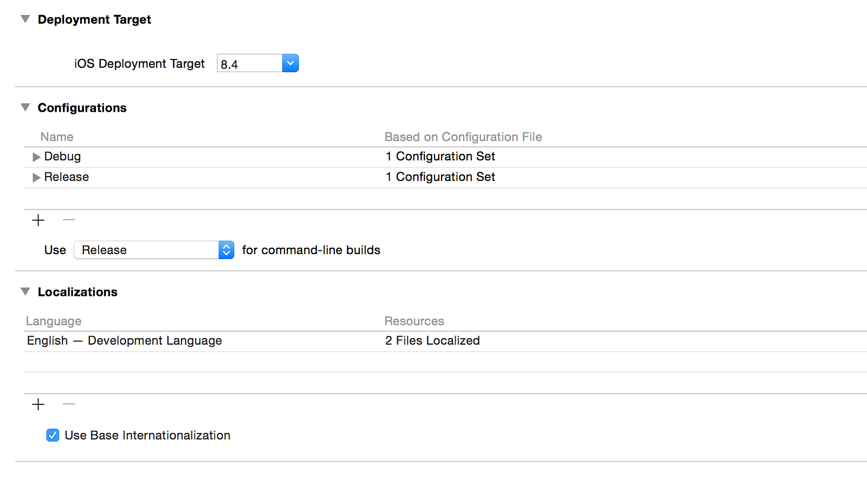The image size is (867, 504).
Task: Click the Name column header
Action: (57, 137)
